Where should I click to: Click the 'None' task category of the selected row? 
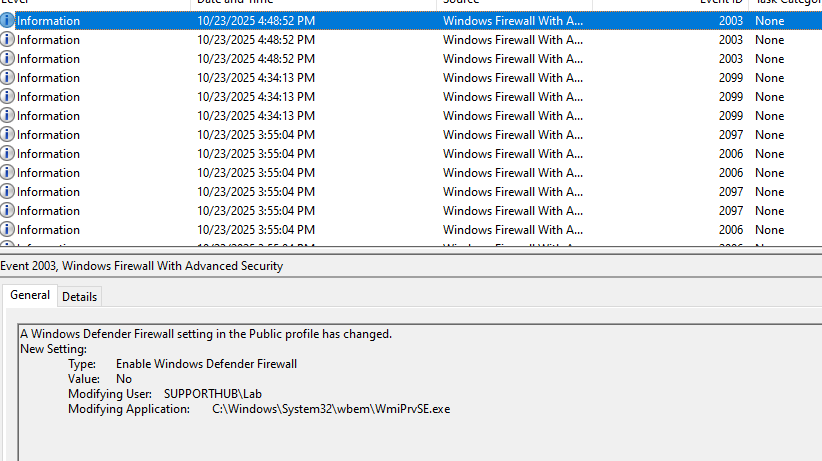769,21
